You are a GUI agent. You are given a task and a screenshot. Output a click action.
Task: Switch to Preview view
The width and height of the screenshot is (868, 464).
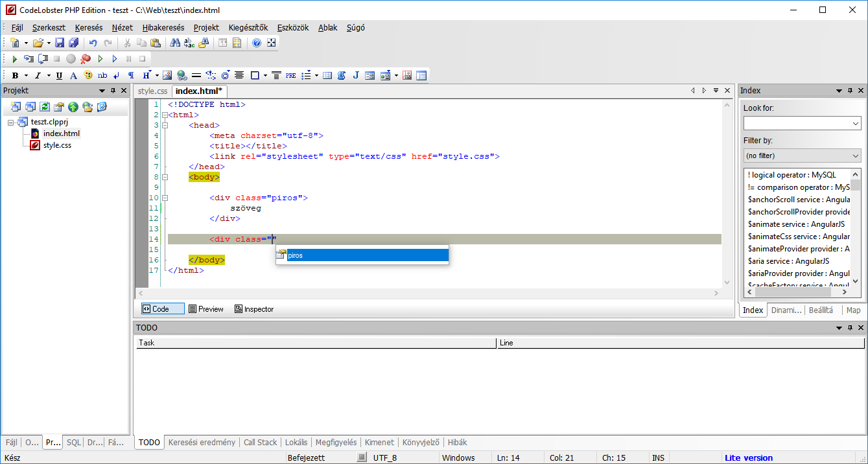(206, 309)
